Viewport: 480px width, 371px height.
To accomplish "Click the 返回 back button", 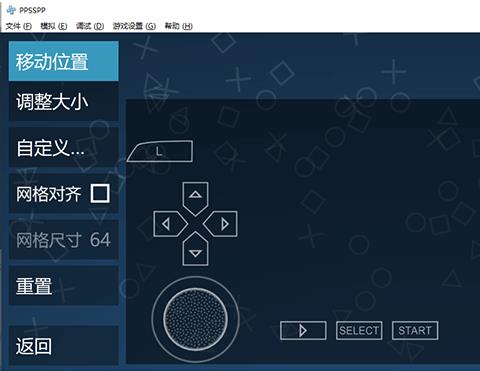I will coord(63,346).
